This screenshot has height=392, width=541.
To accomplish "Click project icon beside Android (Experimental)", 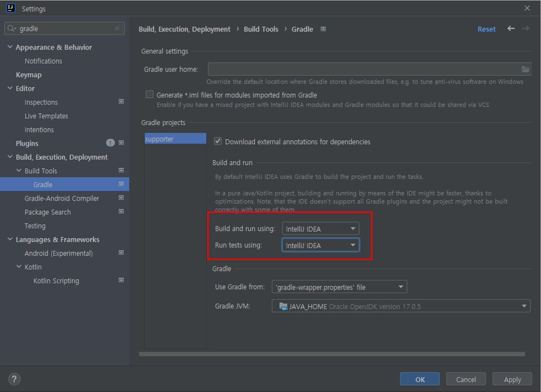I will coord(121,253).
